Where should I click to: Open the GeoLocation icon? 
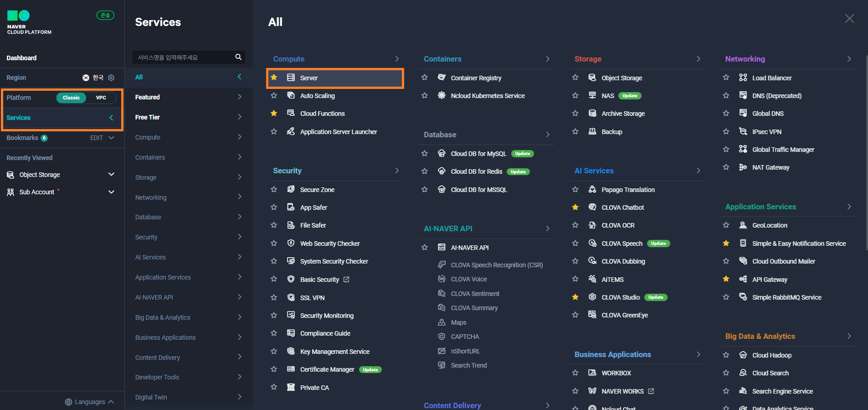pyautogui.click(x=743, y=225)
